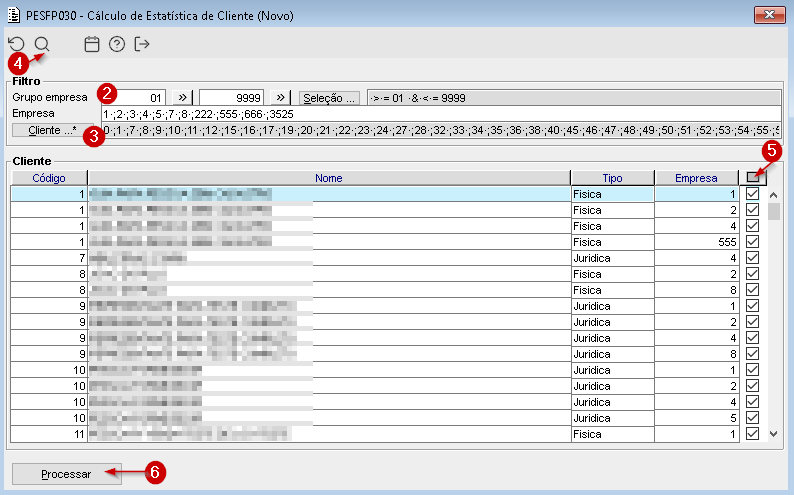The image size is (794, 495).
Task: Open the Cliente ...* selection button
Action: point(53,130)
